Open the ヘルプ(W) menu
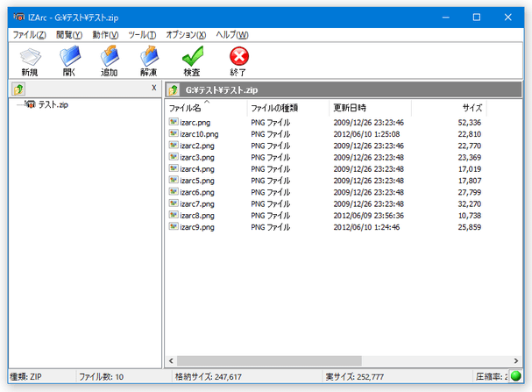 [232, 35]
